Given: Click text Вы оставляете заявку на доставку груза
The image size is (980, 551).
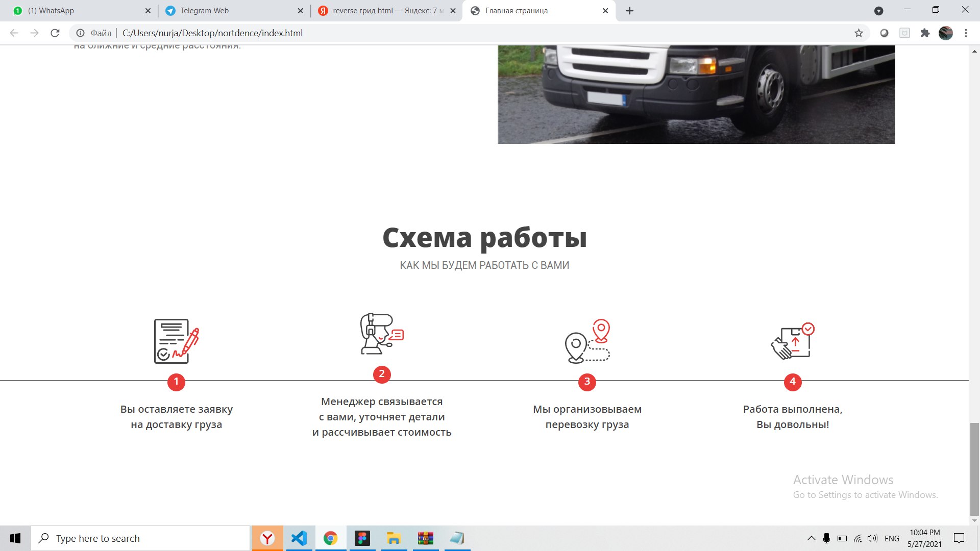Looking at the screenshot, I should click(177, 417).
